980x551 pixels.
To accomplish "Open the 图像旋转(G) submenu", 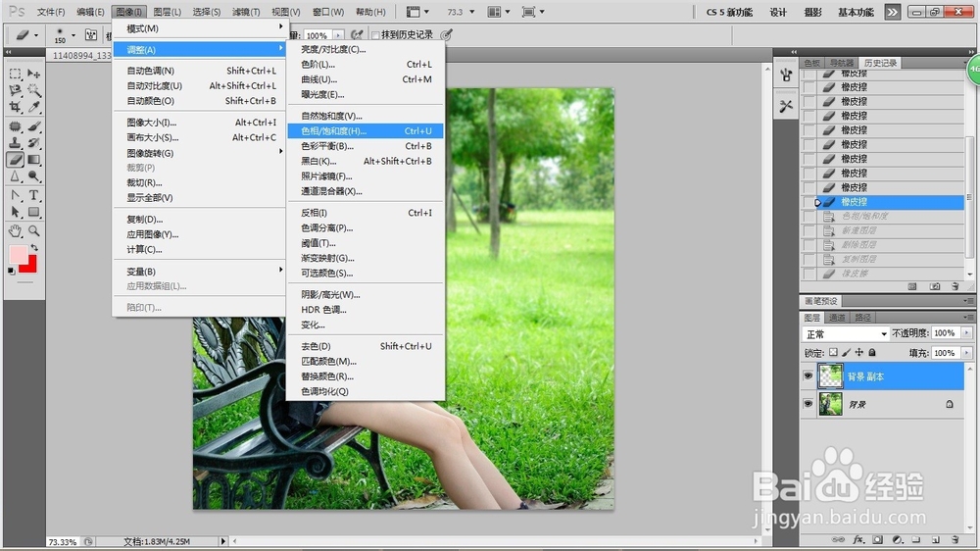I will 199,153.
